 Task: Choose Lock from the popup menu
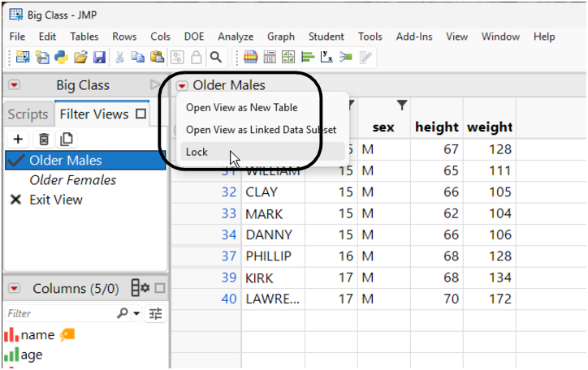point(197,152)
